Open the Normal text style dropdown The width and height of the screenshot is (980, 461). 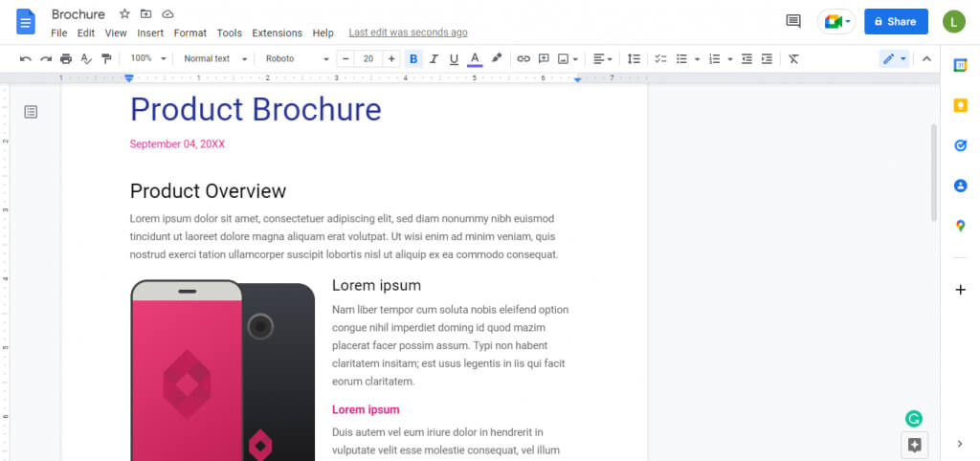click(215, 59)
